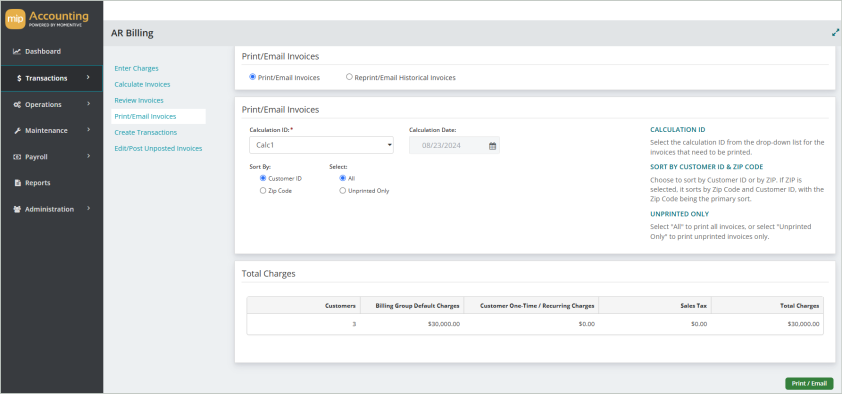The width and height of the screenshot is (842, 394).
Task: Click the Dashboard chart icon in the sidebar
Action: click(17, 52)
